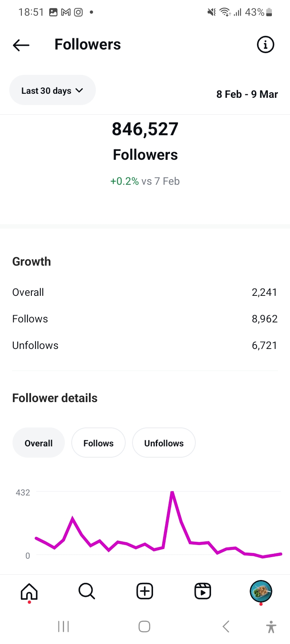The image size is (290, 644).
Task: Select the Overall chip filter
Action: tap(39, 443)
